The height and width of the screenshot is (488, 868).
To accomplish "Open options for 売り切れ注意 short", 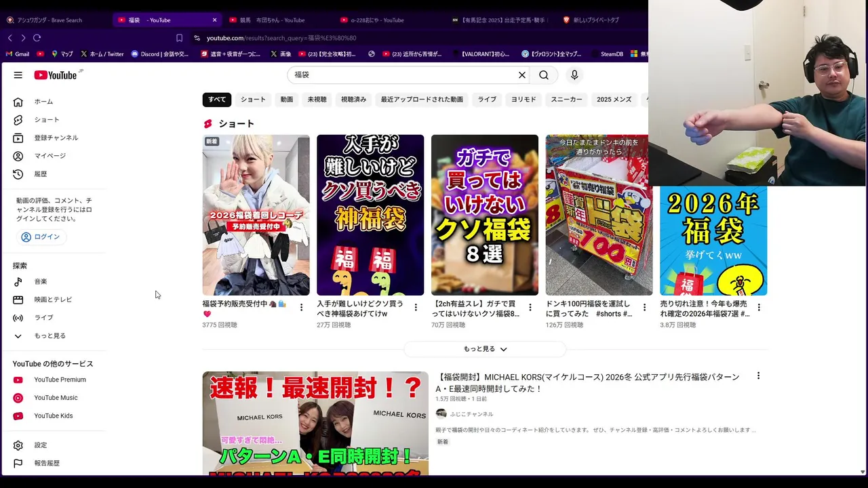I will click(759, 308).
